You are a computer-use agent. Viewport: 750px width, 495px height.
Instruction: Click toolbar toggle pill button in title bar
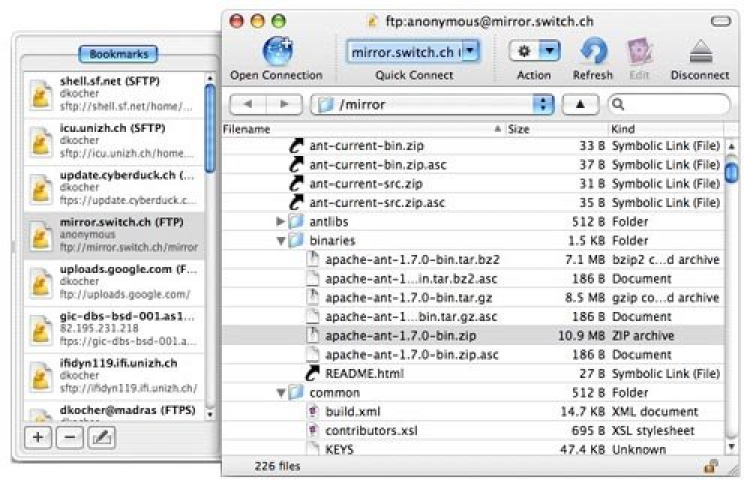click(721, 21)
